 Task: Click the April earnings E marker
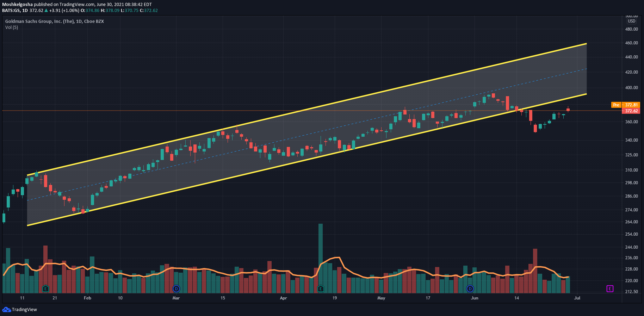pos(321,289)
